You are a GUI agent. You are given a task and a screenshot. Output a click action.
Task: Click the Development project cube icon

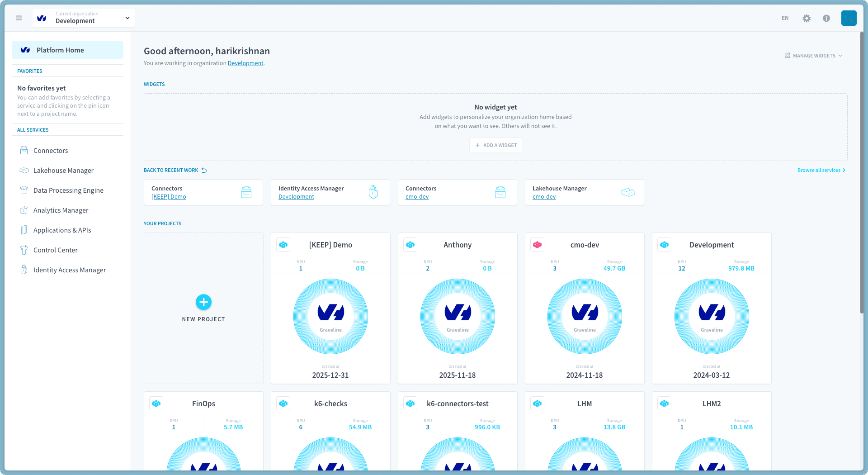(665, 245)
